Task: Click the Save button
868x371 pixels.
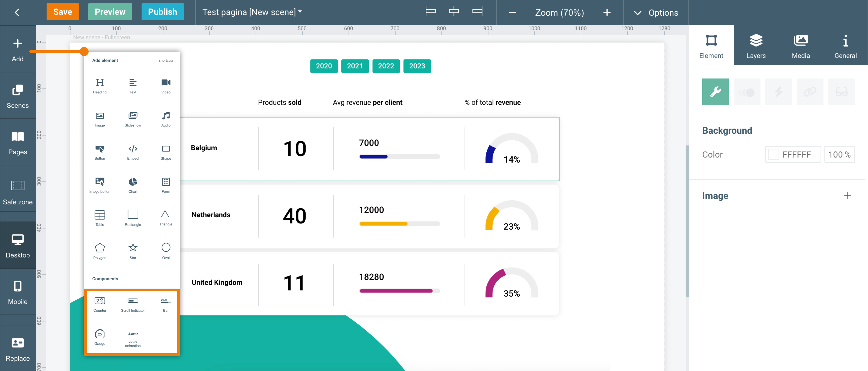Action: tap(63, 12)
